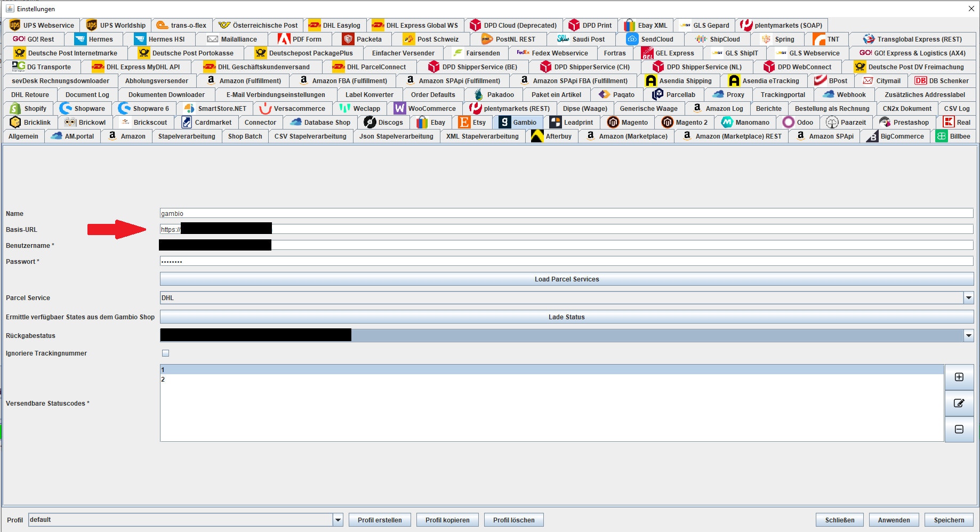The height and width of the screenshot is (532, 980).
Task: Click the remove status code minus icon
Action: coord(959,429)
